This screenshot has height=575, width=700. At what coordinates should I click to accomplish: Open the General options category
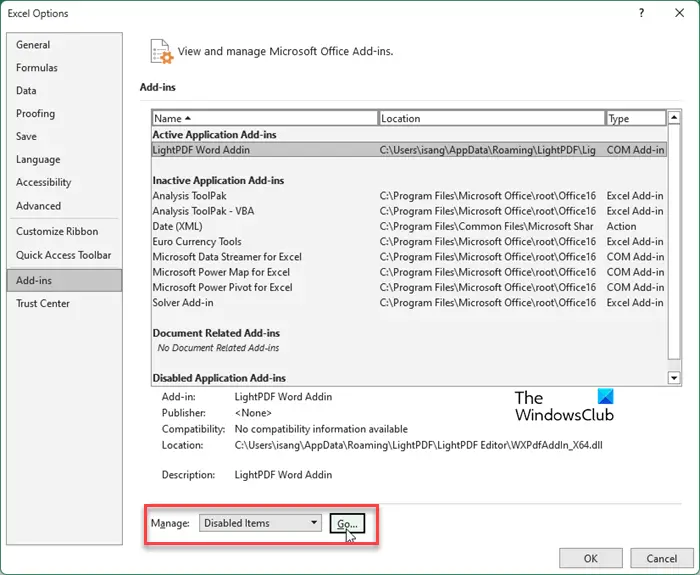[64, 45]
